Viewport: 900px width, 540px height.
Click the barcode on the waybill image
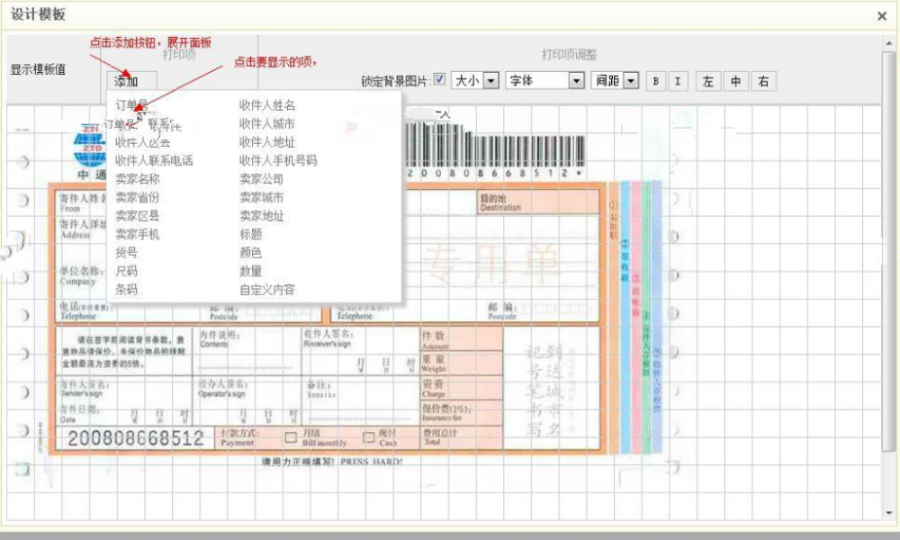[495, 150]
